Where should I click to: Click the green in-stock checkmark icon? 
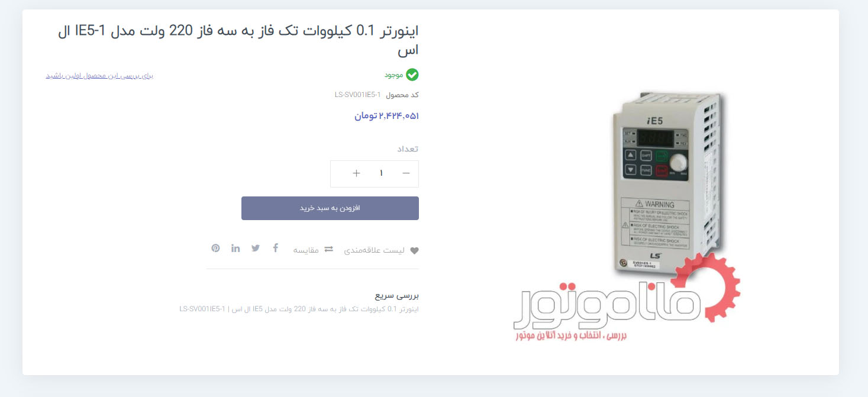pyautogui.click(x=412, y=75)
